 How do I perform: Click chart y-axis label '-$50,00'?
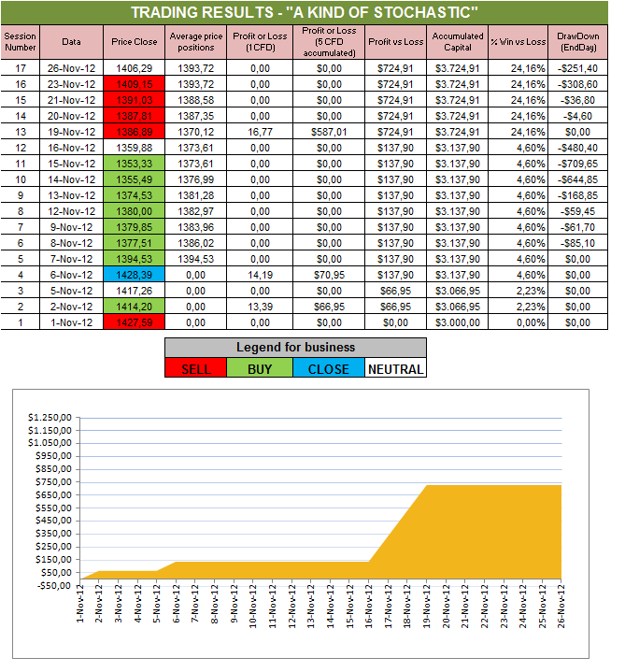coord(53,585)
